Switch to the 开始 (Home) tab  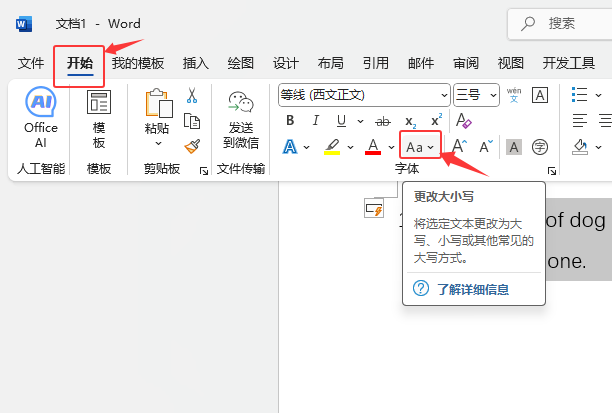[80, 63]
